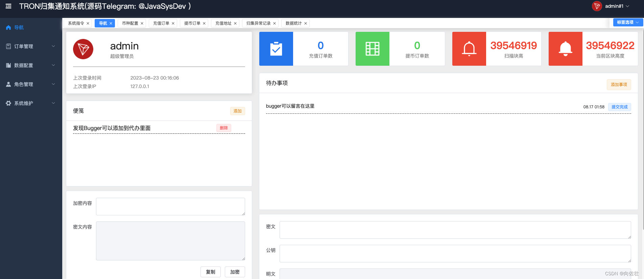Toggle the sidebar with the hamburger menu icon

(x=8, y=6)
